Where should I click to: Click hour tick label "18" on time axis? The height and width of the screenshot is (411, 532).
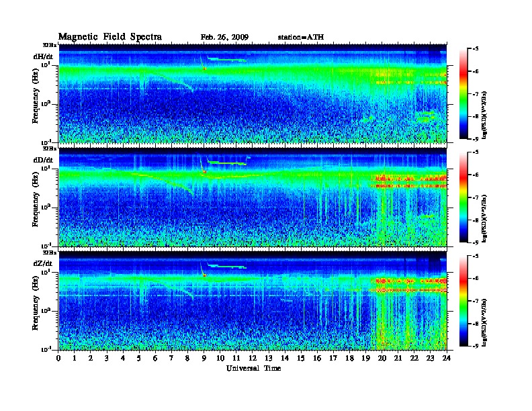point(350,358)
